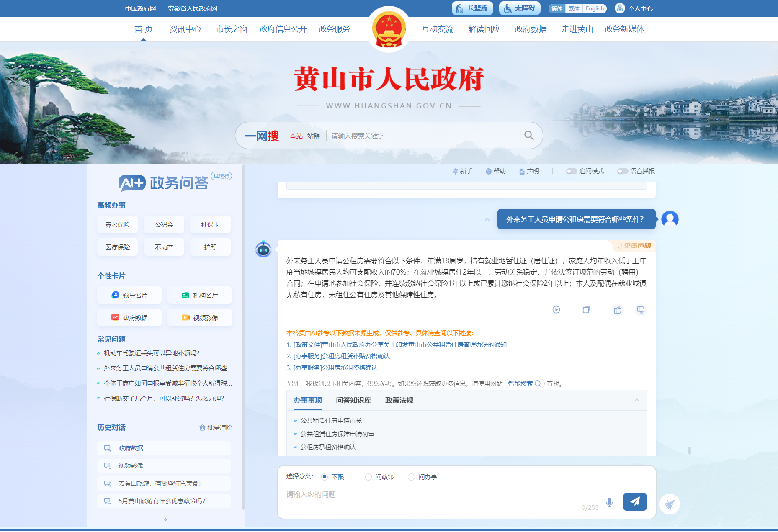
Task: Open 视频影像 personal card
Action: 200,318
